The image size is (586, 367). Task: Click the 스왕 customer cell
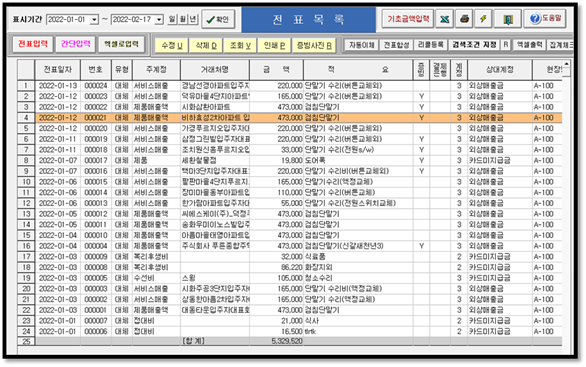[x=215, y=278]
